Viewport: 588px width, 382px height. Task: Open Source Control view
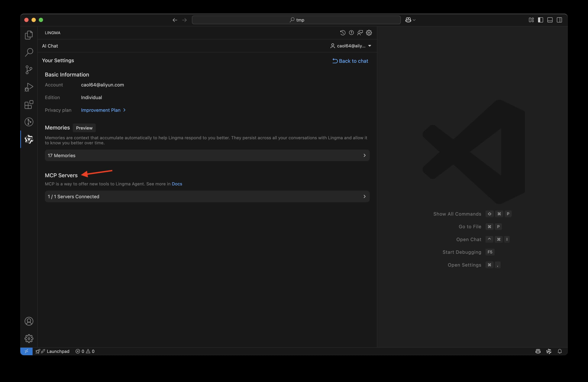pos(29,70)
